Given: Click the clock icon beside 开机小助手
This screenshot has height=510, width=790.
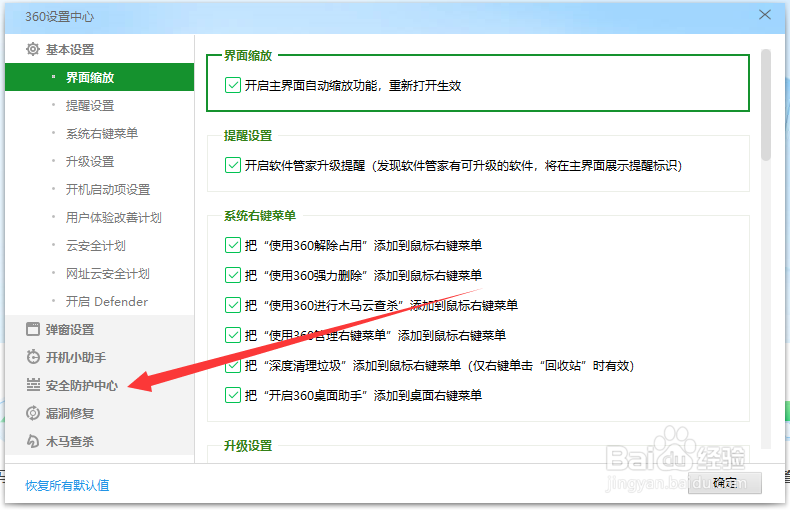Looking at the screenshot, I should [33, 357].
